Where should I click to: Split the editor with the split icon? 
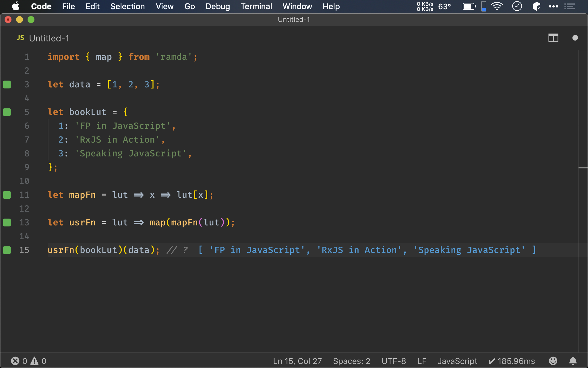pyautogui.click(x=553, y=38)
